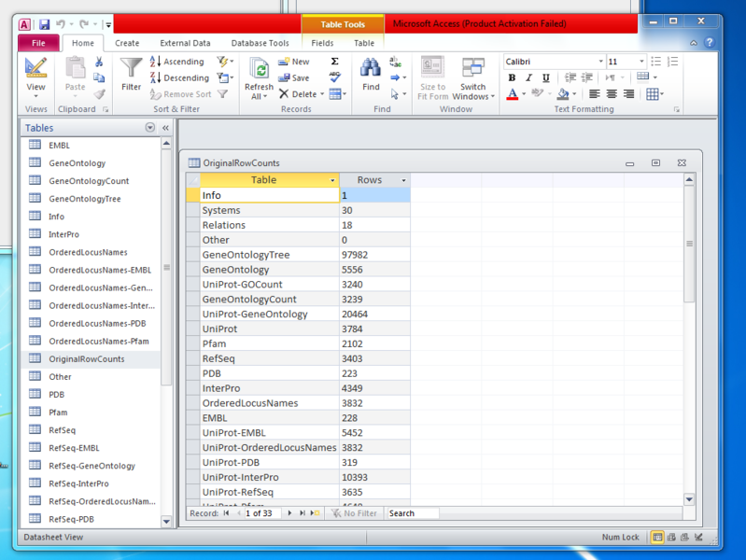Image resolution: width=746 pixels, height=560 pixels.
Task: Open the font color dropdown arrow
Action: click(524, 93)
